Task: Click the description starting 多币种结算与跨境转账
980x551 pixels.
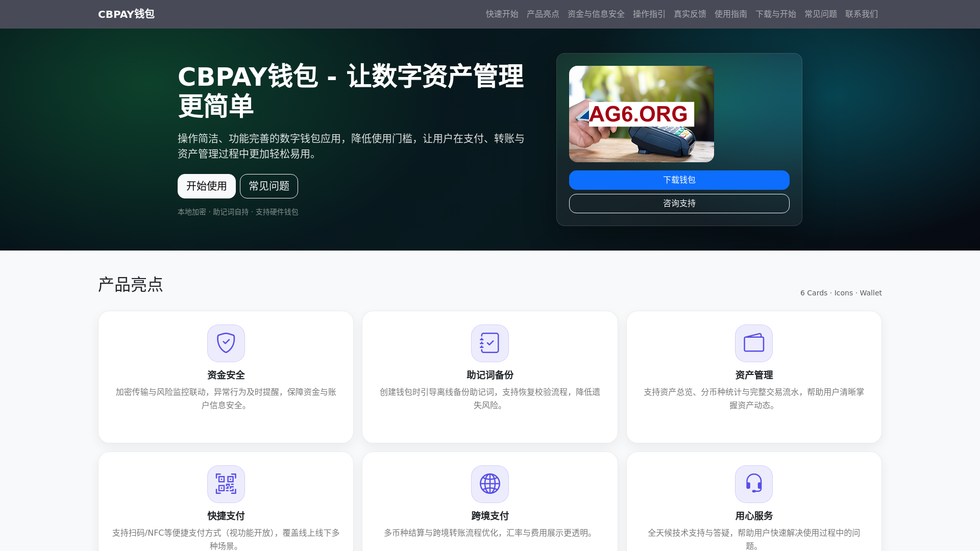Action: [490, 533]
